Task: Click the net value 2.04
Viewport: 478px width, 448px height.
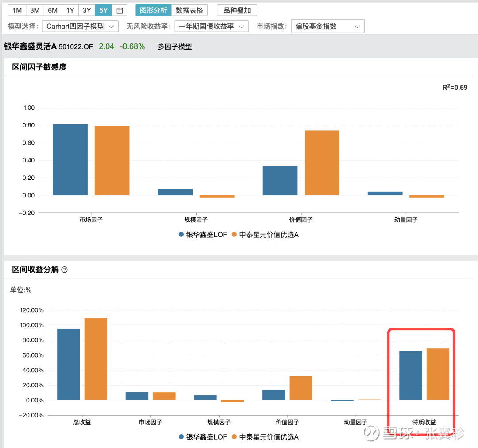Action: click(106, 46)
